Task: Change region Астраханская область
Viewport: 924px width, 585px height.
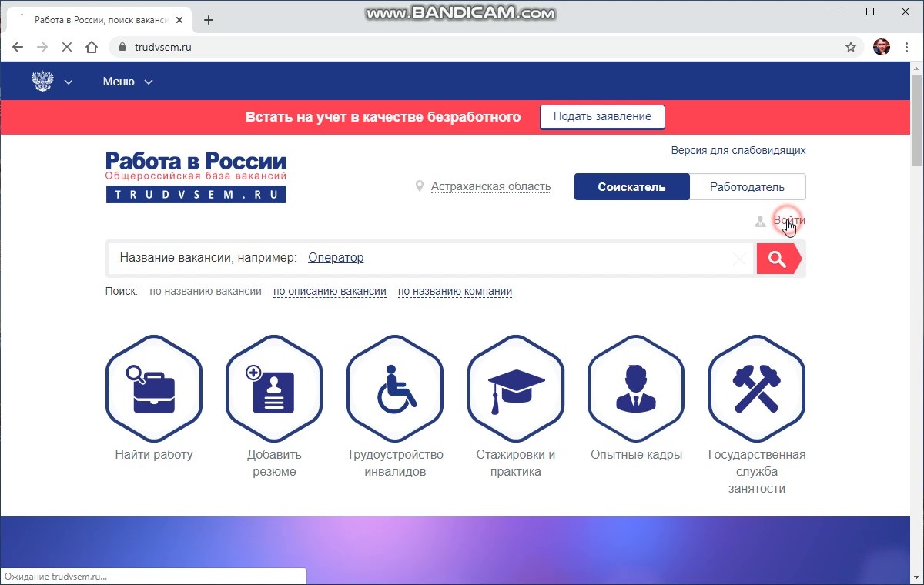Action: (x=490, y=186)
